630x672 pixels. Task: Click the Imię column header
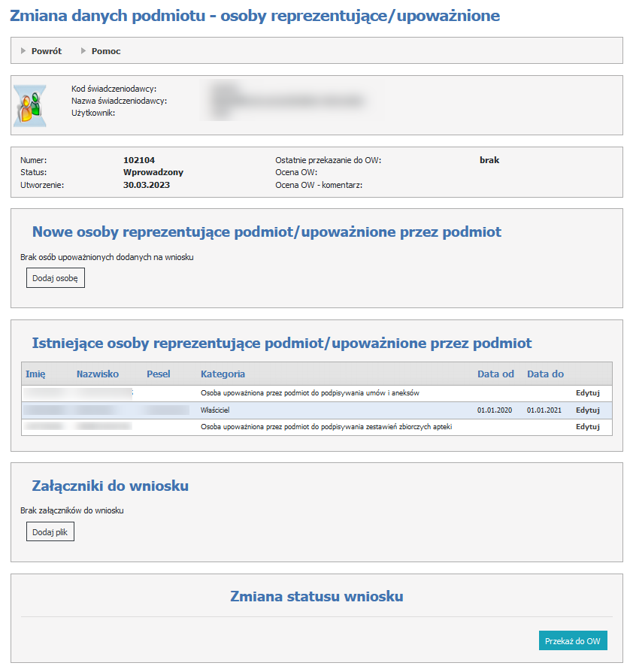(x=36, y=374)
